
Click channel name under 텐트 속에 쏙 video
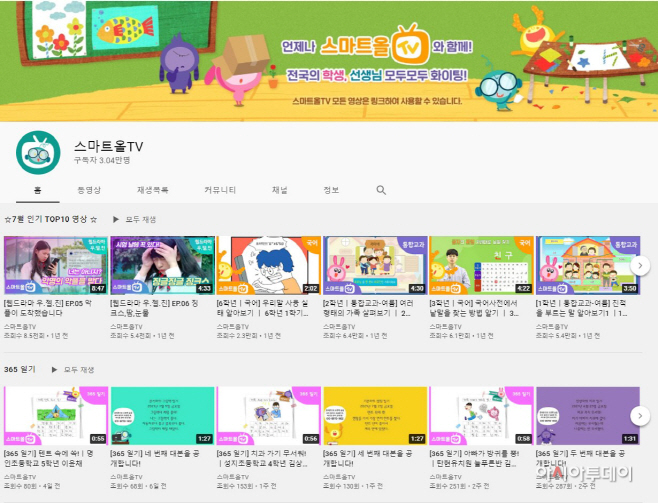click(x=20, y=477)
